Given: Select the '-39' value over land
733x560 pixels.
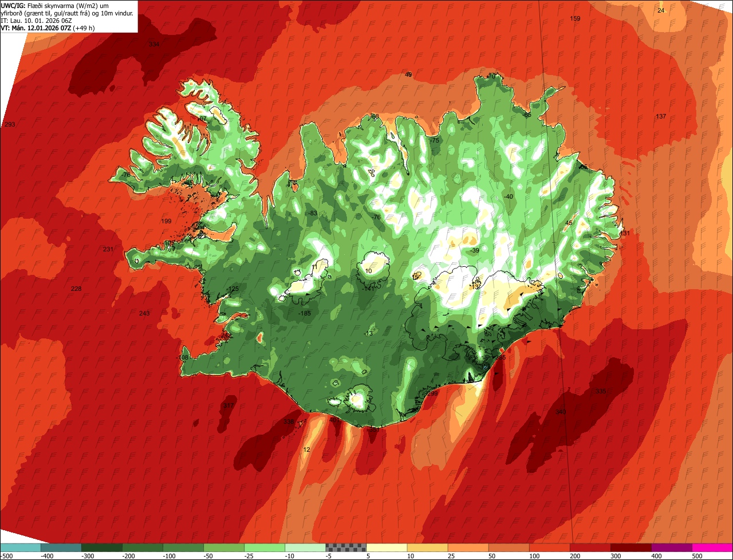Looking at the screenshot, I should (474, 250).
